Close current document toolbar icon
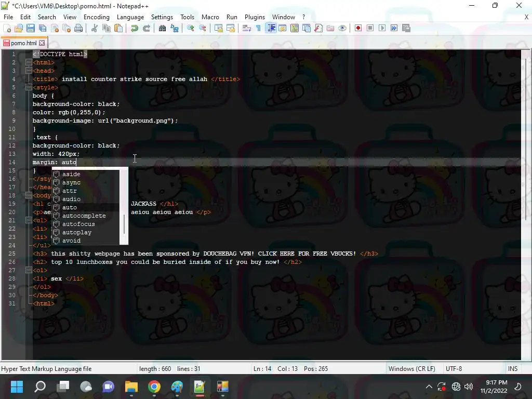The image size is (532, 399). pos(55,28)
